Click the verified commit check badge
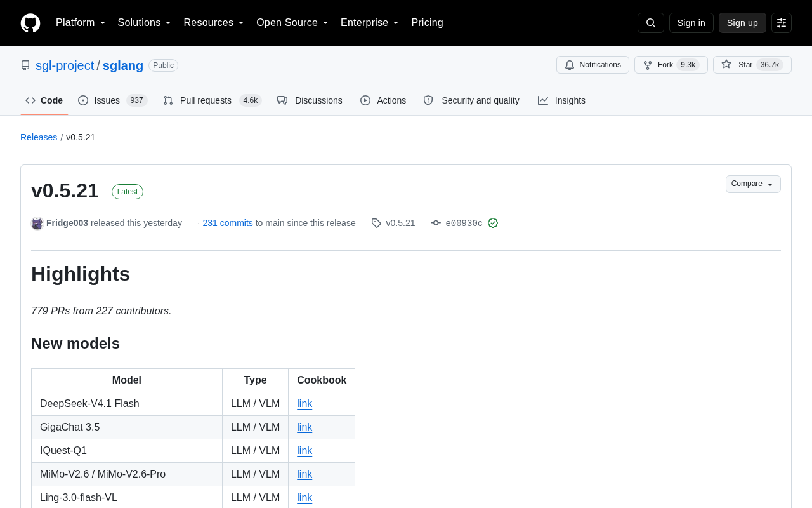812x508 pixels. click(493, 223)
